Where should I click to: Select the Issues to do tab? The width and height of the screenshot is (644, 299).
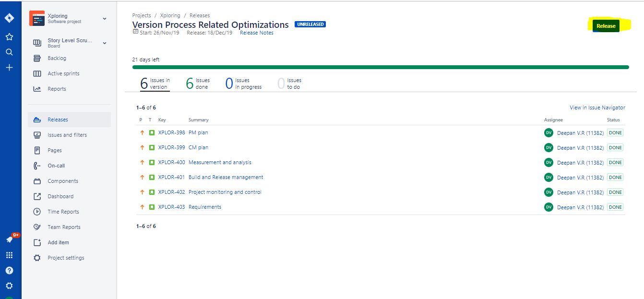[289, 84]
